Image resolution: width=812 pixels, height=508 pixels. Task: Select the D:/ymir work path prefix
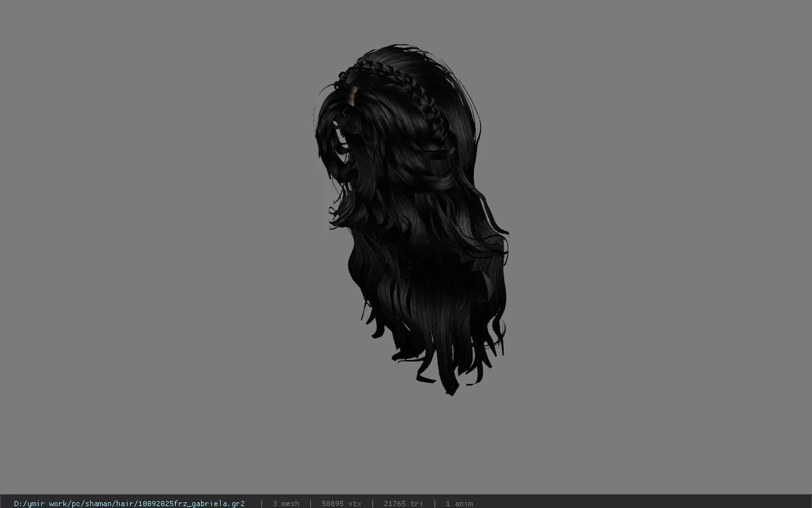(41, 504)
